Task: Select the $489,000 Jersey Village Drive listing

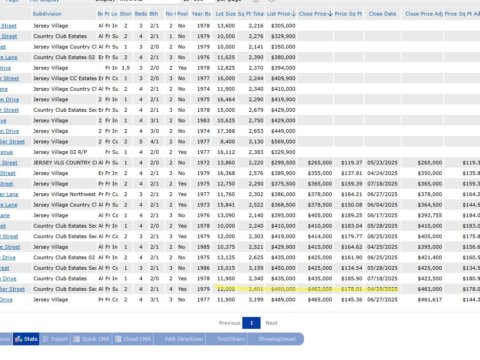Action: [x=6, y=300]
